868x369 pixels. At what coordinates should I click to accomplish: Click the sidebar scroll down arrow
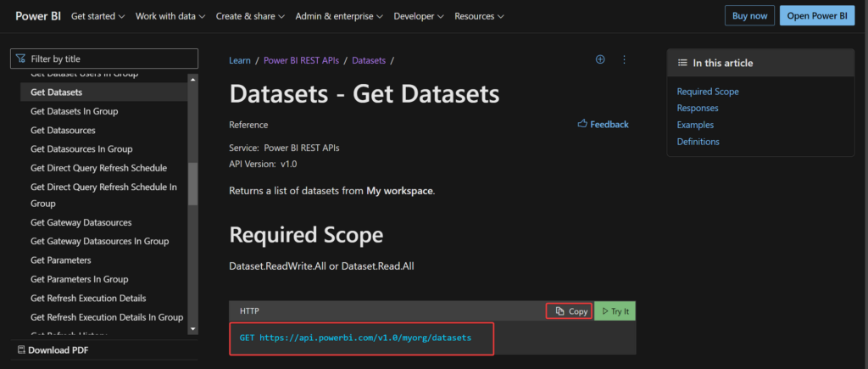coord(192,328)
